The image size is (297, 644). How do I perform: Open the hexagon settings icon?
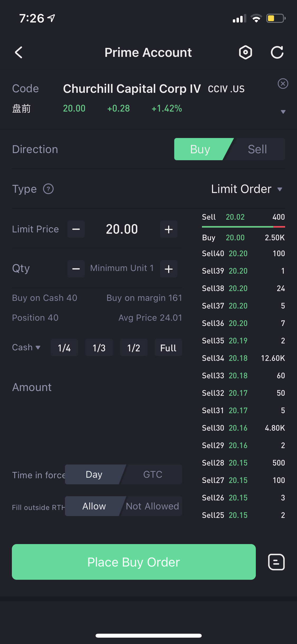[x=246, y=52]
